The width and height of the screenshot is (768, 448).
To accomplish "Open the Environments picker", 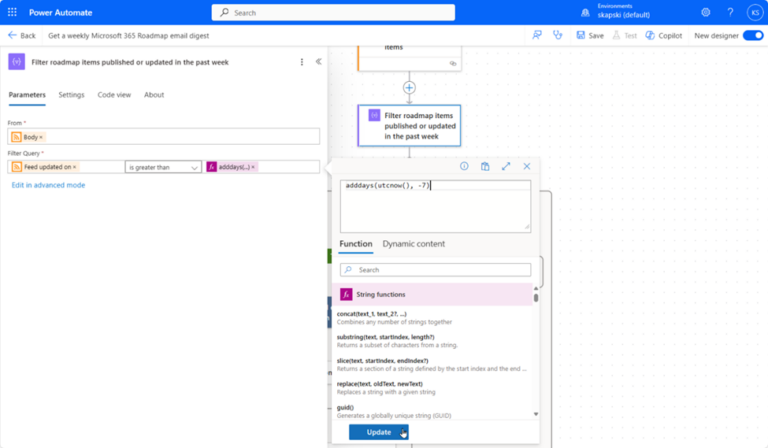I will [617, 12].
